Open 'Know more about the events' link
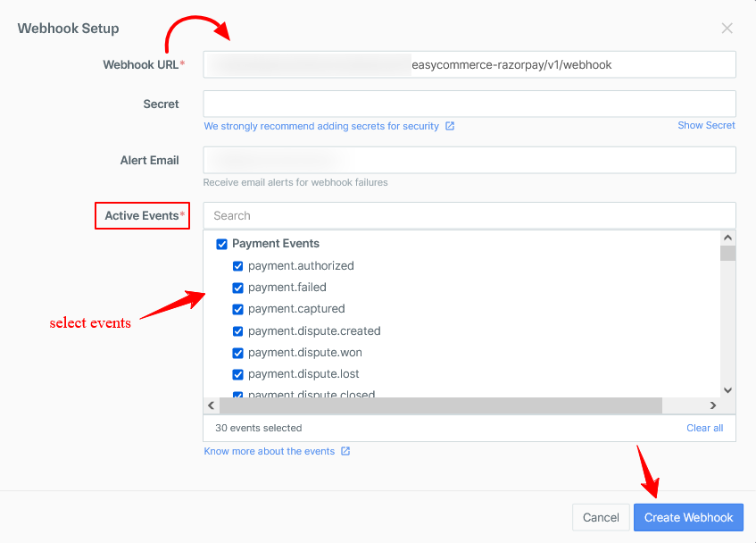Screen dimensions: 756x543 (269, 451)
